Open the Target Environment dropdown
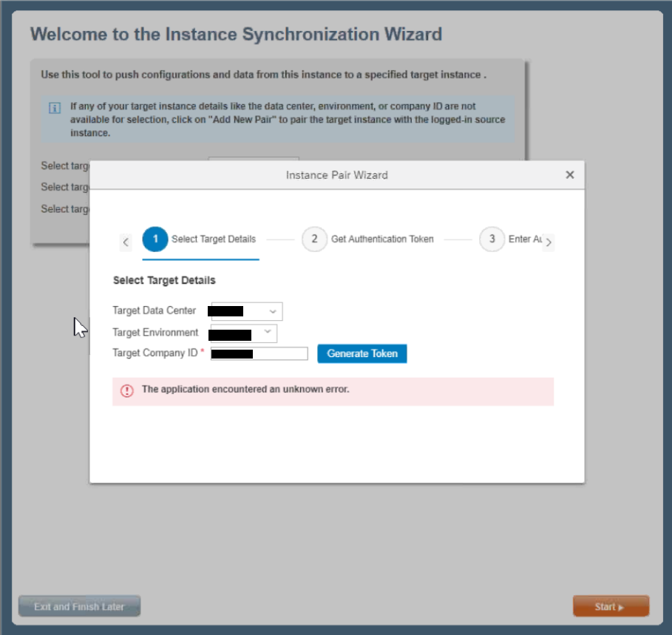 [243, 333]
